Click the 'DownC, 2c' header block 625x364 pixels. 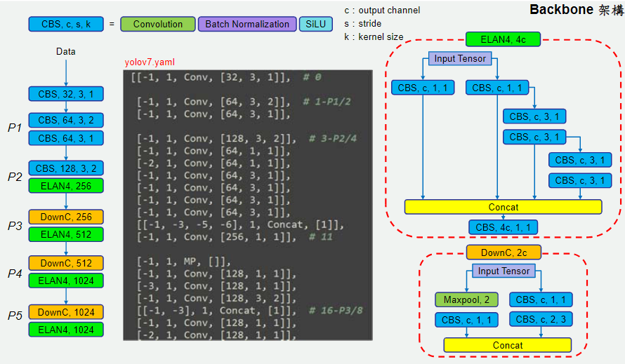point(504,252)
